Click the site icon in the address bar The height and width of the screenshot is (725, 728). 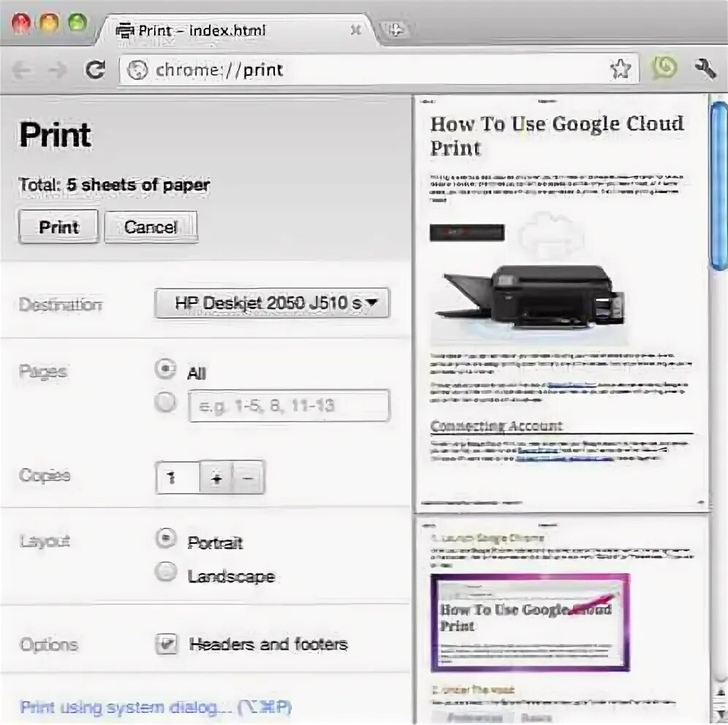click(x=136, y=69)
